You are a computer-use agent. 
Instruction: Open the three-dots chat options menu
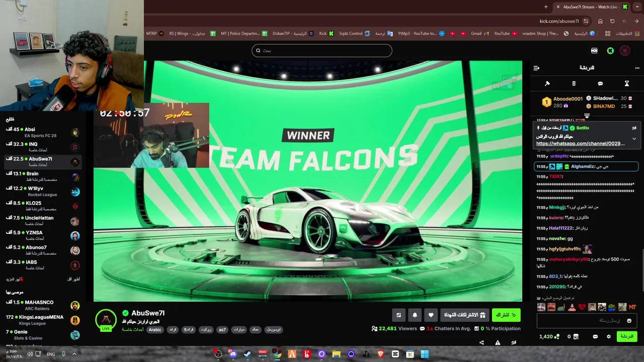[637, 68]
